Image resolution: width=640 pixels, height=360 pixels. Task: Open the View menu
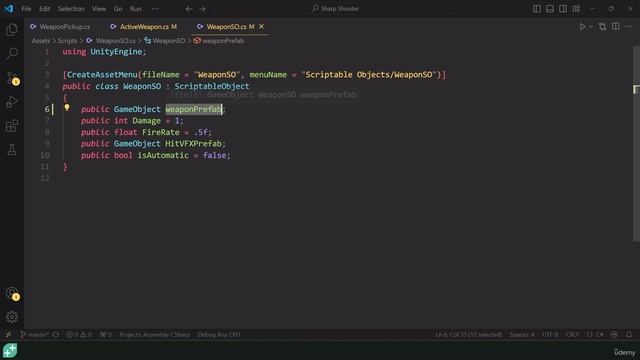pyautogui.click(x=99, y=9)
